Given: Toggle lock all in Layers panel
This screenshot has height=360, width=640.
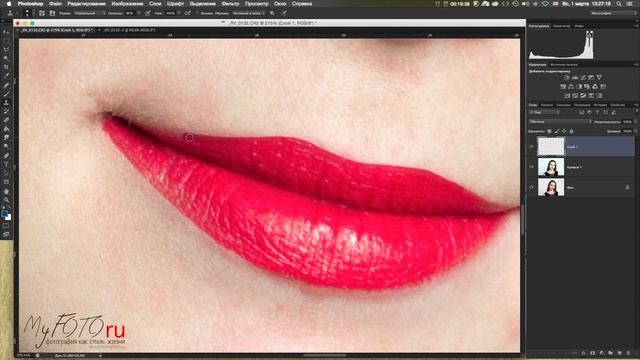Looking at the screenshot, I should pyautogui.click(x=571, y=131).
